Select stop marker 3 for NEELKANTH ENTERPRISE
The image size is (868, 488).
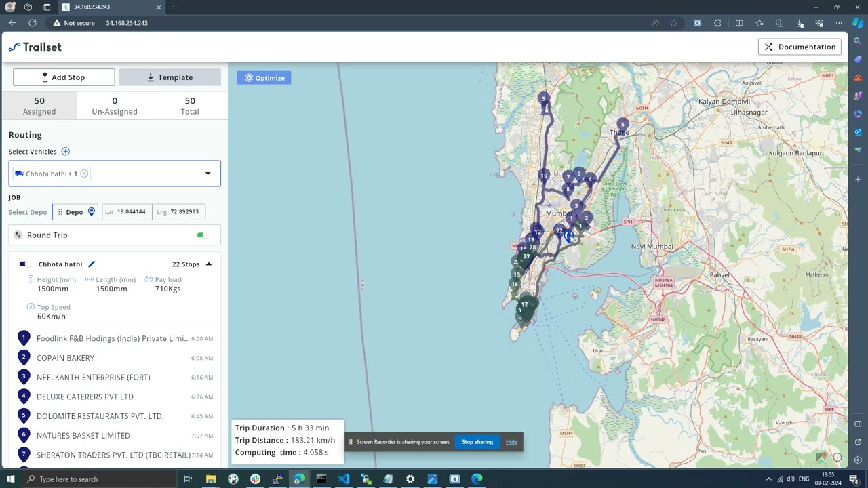pyautogui.click(x=24, y=377)
